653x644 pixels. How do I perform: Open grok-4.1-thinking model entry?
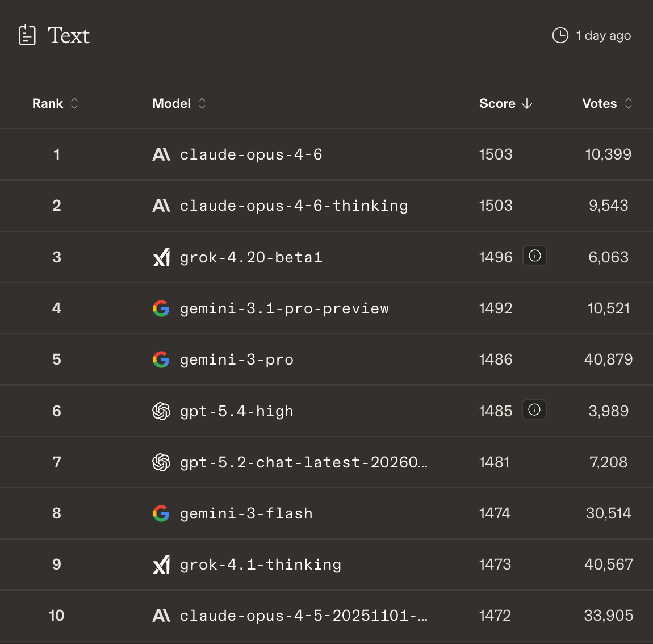pyautogui.click(x=261, y=565)
